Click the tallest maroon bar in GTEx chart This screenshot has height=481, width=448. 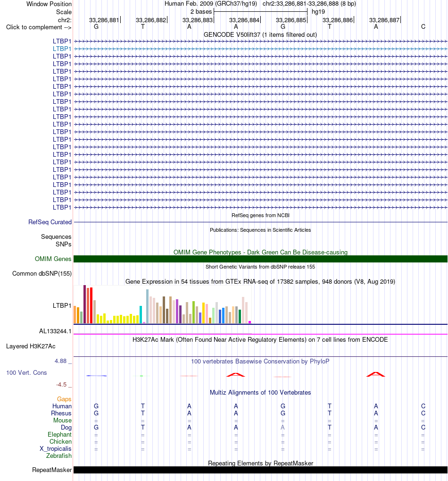click(84, 304)
